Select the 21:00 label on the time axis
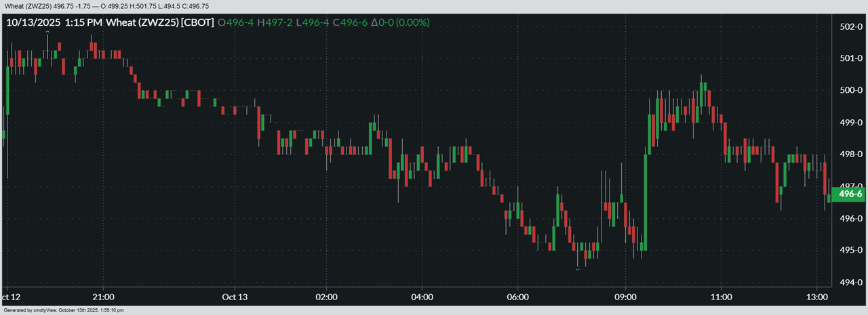 (x=103, y=297)
